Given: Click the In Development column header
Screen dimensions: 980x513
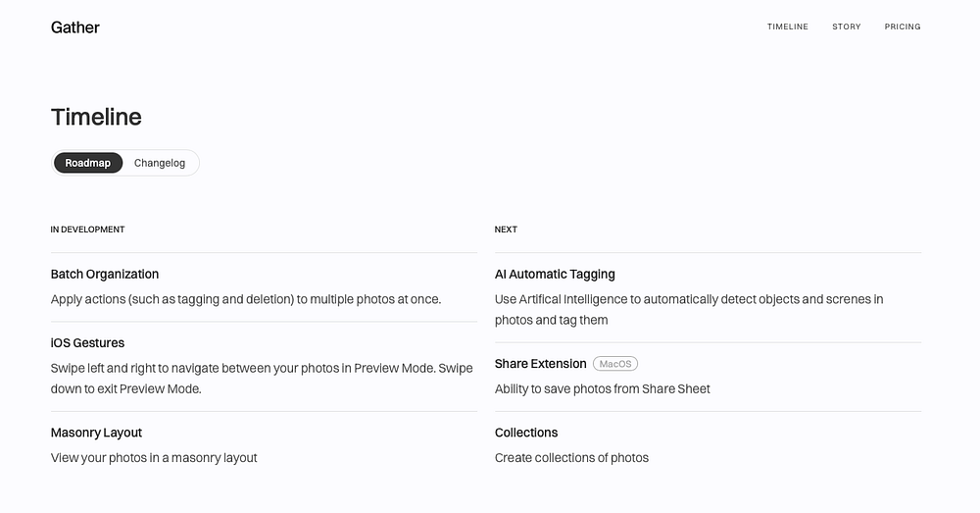Looking at the screenshot, I should (x=88, y=230).
